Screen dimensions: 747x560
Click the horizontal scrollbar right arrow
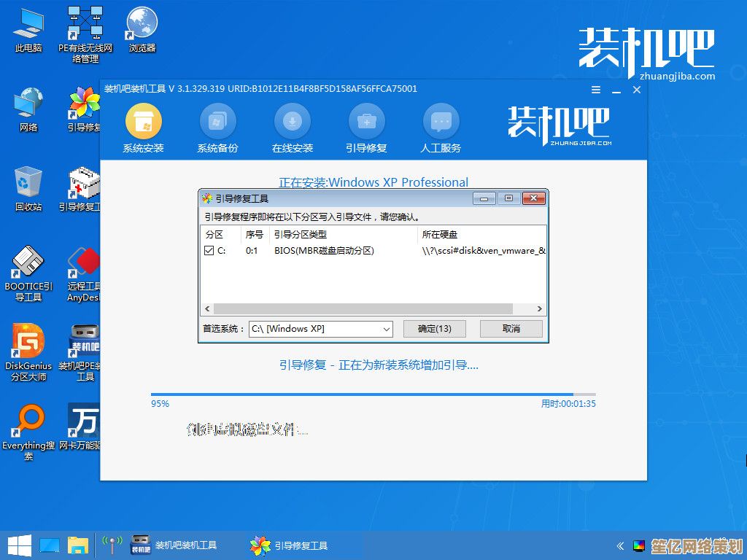(540, 309)
